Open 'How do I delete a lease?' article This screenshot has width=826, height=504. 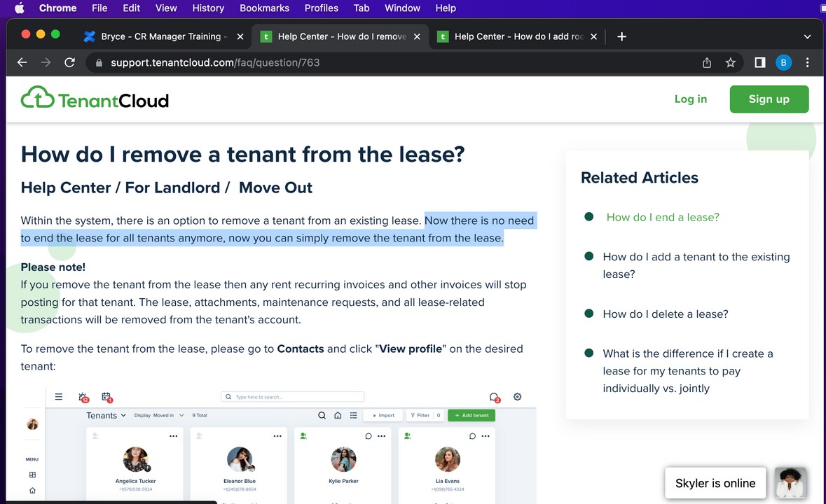click(x=665, y=314)
